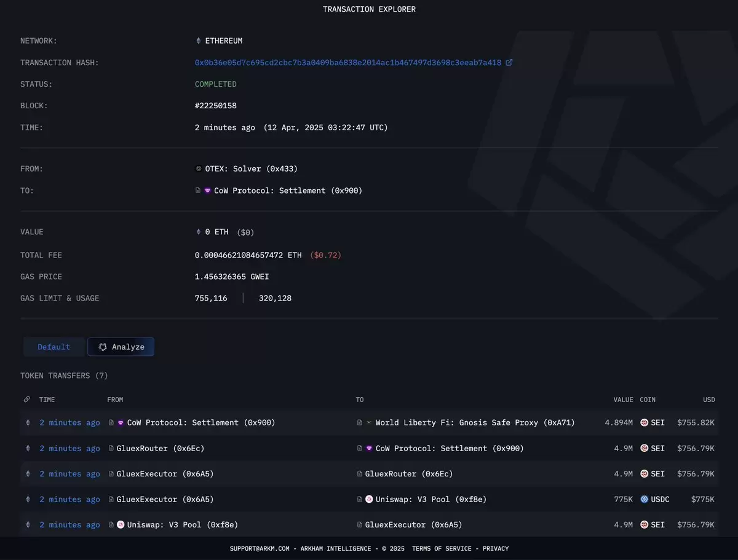Click the TIME column header
This screenshot has width=738, height=560.
coord(47,400)
